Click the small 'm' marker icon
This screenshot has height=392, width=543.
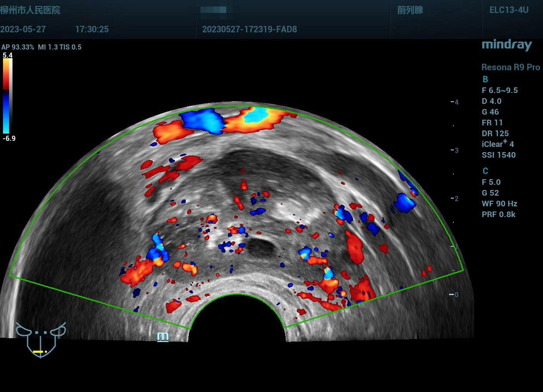coord(162,336)
